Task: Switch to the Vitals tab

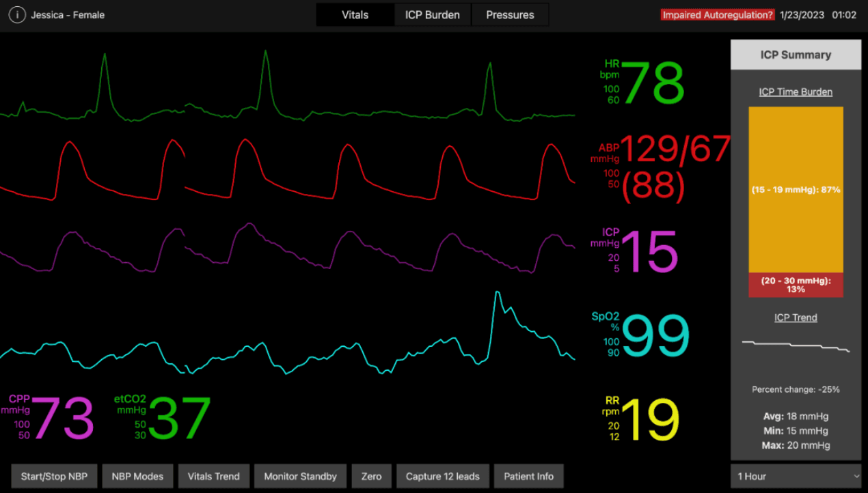Action: point(355,14)
